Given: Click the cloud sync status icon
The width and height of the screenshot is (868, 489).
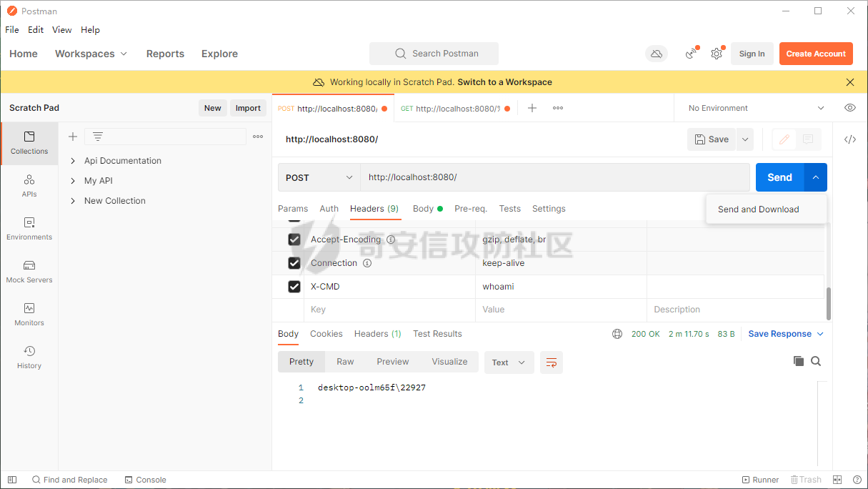Looking at the screenshot, I should click(x=656, y=54).
